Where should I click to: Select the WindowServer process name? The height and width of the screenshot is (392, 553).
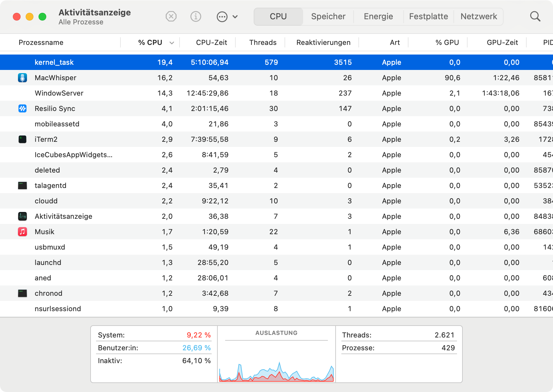59,93
